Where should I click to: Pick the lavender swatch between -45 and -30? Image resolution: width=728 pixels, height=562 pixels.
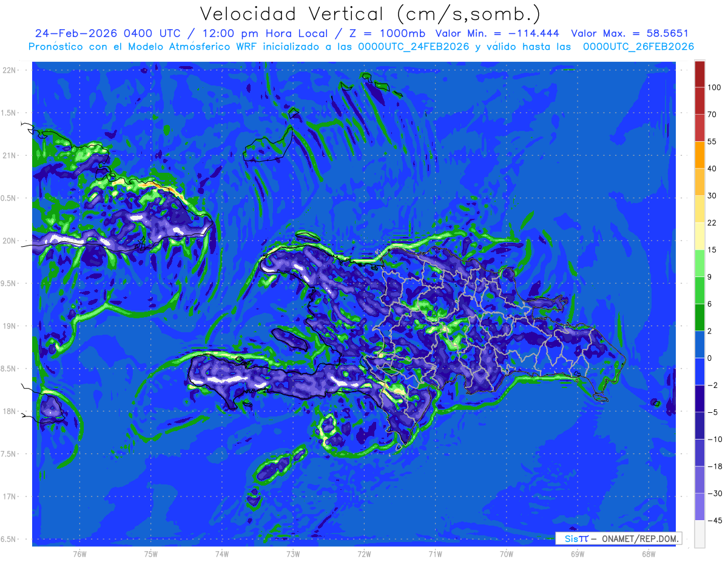tap(699, 506)
